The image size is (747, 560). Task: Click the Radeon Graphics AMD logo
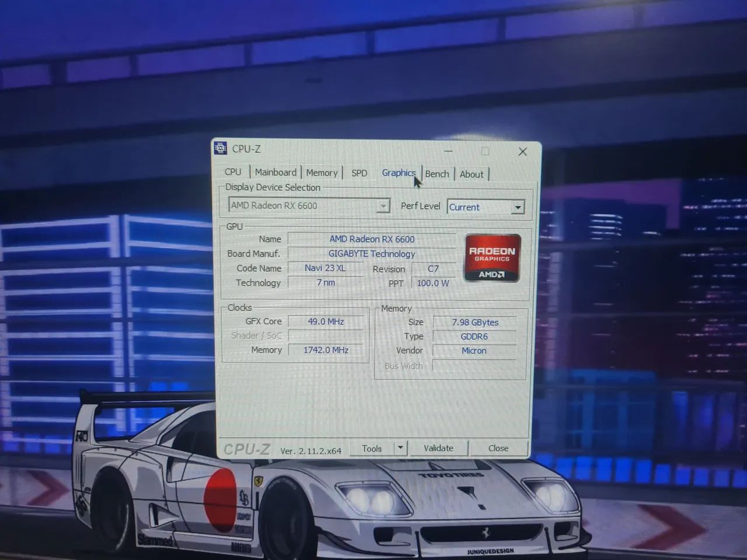(x=492, y=258)
